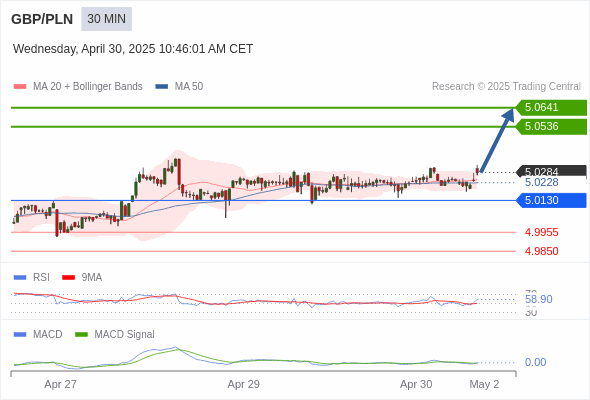
Task: Toggle the MACD legend entry
Action: [38, 334]
